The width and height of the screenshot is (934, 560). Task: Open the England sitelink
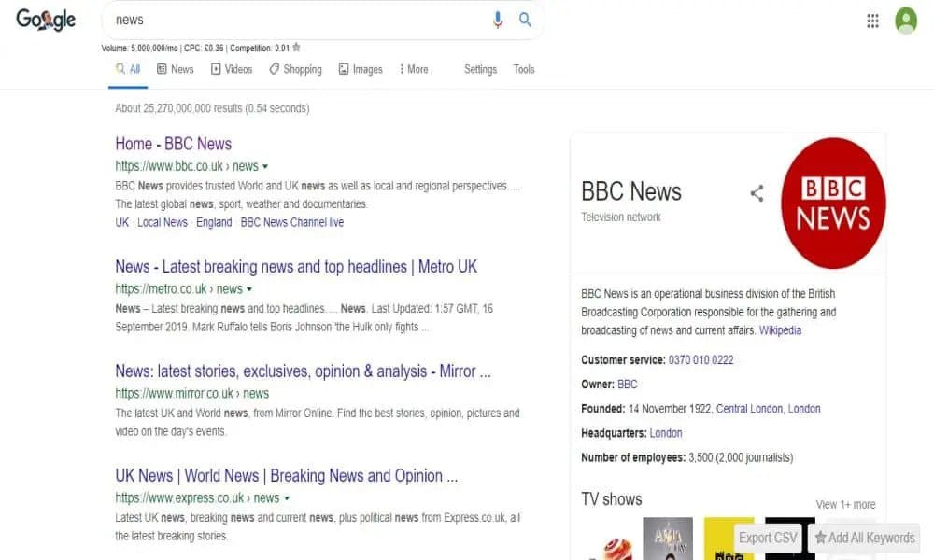(214, 222)
